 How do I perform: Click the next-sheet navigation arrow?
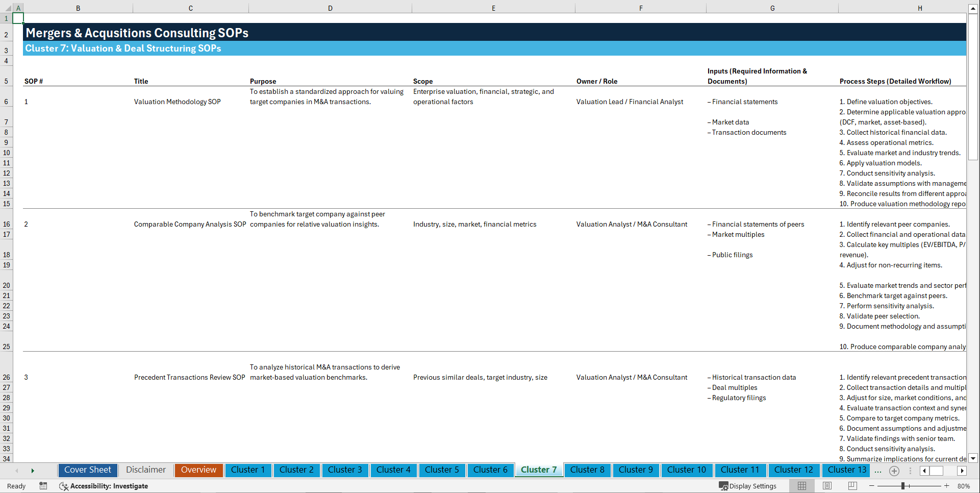(x=33, y=471)
